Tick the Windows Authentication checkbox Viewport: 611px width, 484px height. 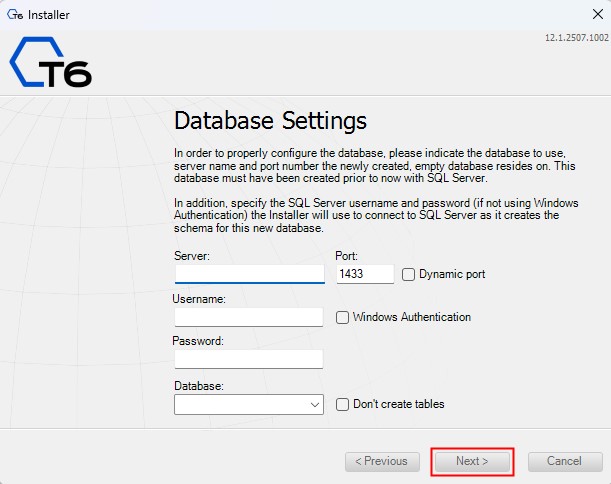click(x=342, y=317)
